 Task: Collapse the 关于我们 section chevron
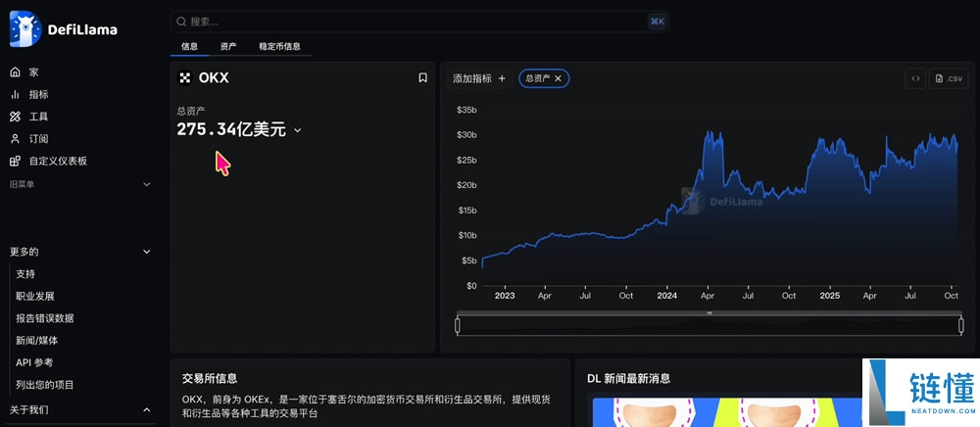click(147, 409)
